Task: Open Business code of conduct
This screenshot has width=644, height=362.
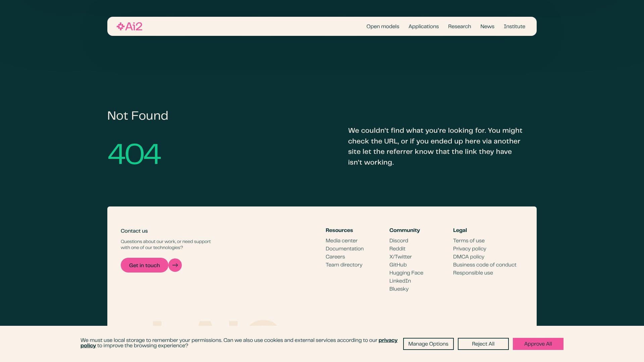Action: (x=485, y=265)
